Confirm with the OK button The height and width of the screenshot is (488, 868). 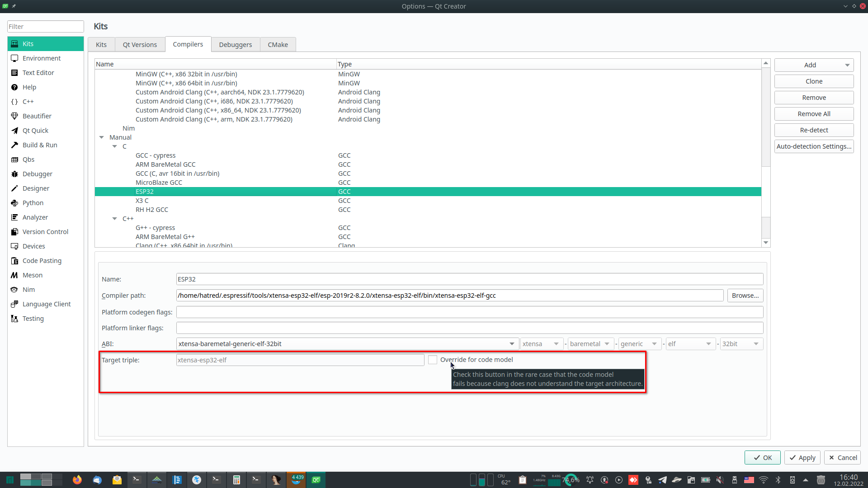click(x=762, y=458)
